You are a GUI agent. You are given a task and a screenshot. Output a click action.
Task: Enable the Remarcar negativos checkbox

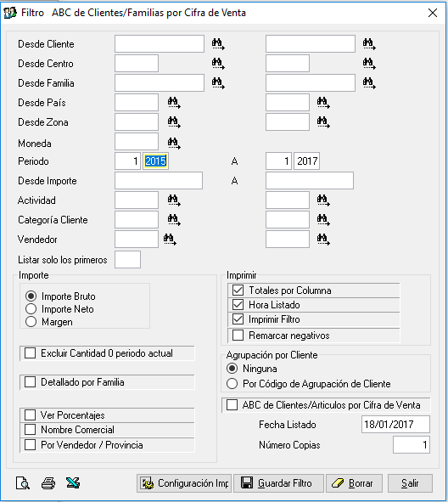tap(238, 336)
